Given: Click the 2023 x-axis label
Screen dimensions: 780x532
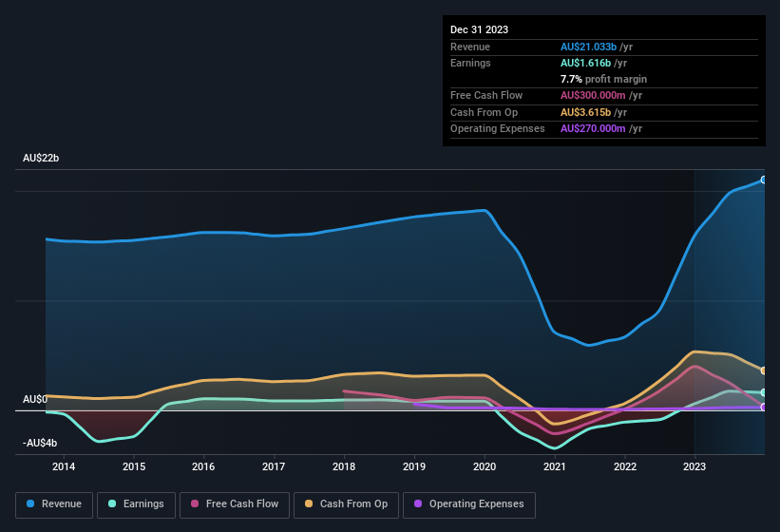Looking at the screenshot, I should point(694,466).
